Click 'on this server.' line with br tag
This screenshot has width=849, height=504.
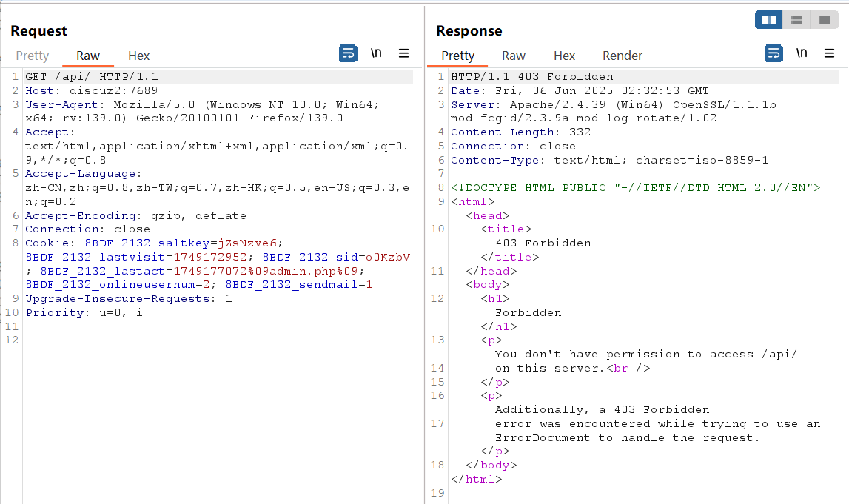572,368
